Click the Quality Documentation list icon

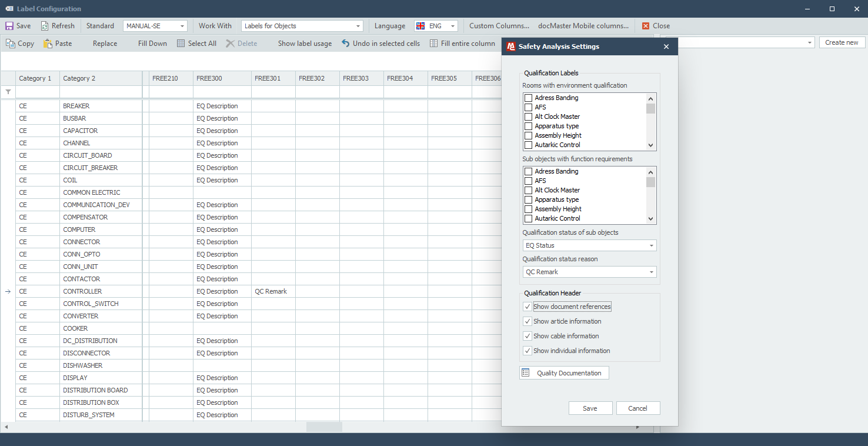(x=526, y=373)
